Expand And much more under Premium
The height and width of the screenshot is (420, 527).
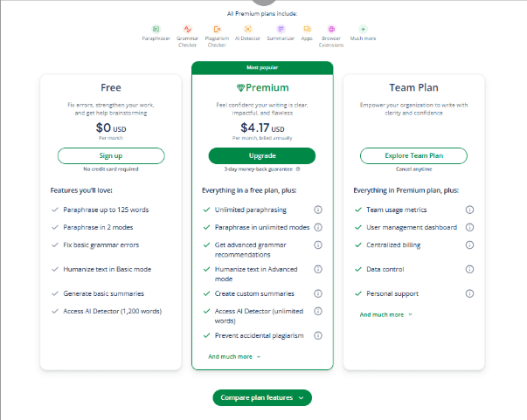pyautogui.click(x=234, y=356)
